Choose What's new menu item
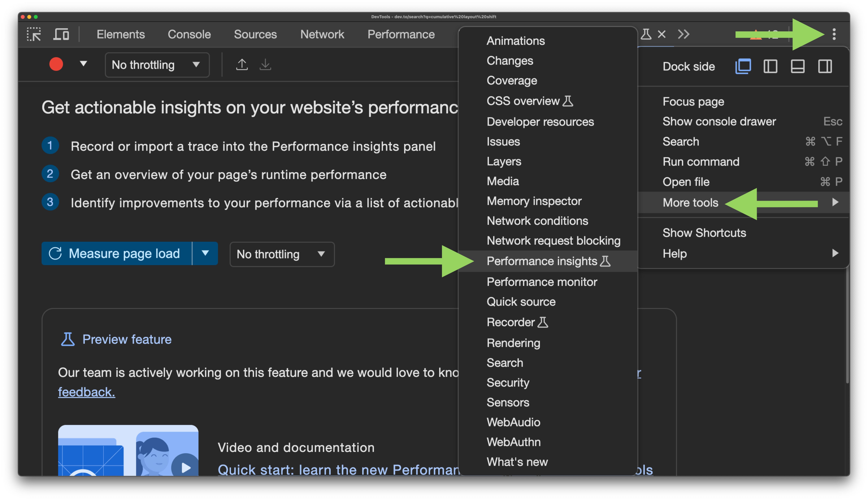 [548, 462]
